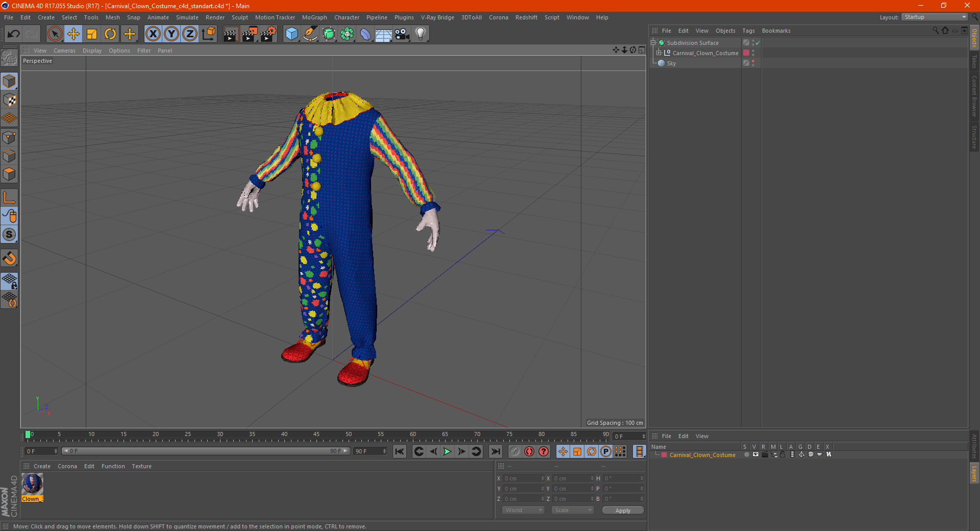Switch to Points mode

click(x=9, y=137)
